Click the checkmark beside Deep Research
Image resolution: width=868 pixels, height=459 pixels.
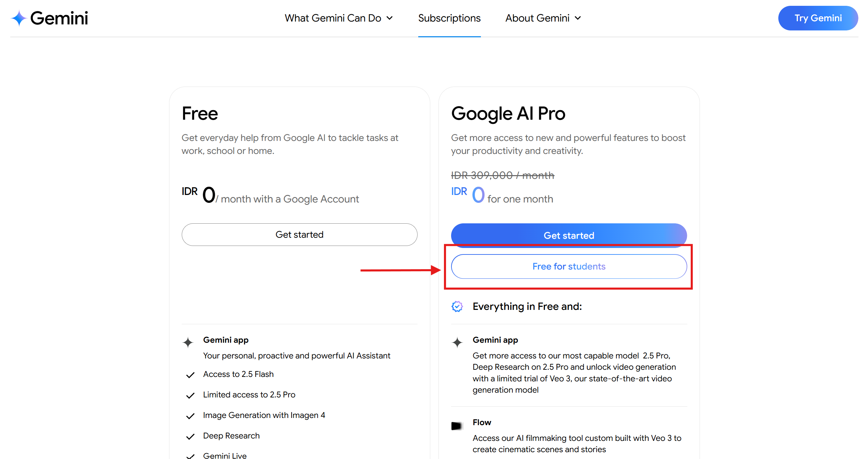click(x=190, y=436)
